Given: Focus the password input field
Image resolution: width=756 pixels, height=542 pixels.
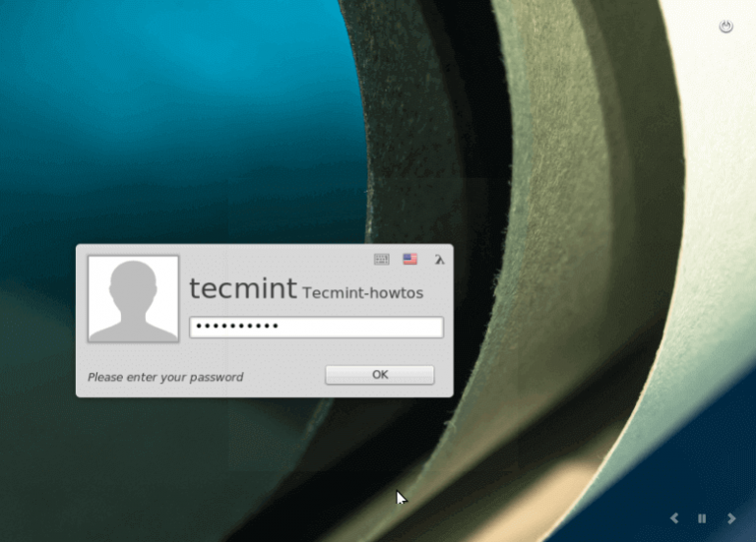Looking at the screenshot, I should click(316, 328).
